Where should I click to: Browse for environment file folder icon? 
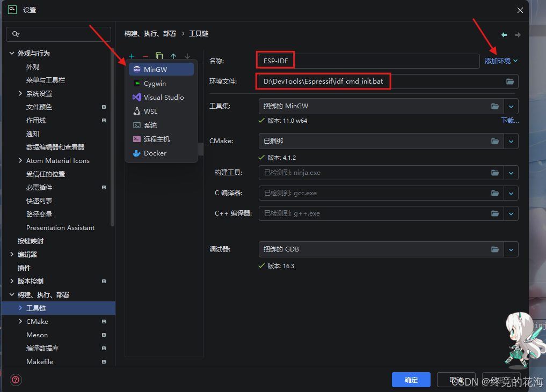510,82
